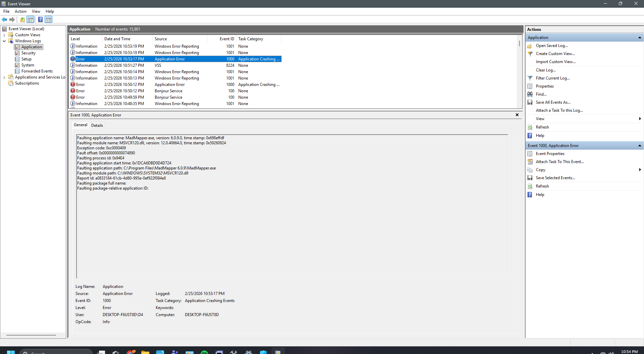Click the Back navigation arrow in toolbar
The height and width of the screenshot is (354, 644).
(x=4, y=19)
